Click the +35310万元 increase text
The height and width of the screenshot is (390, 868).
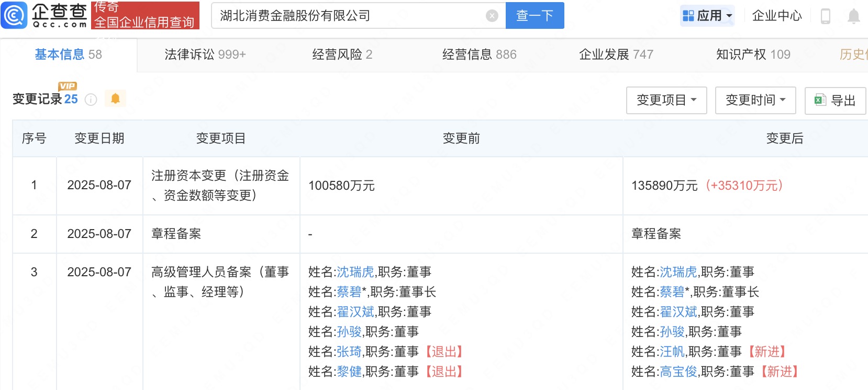(x=744, y=186)
